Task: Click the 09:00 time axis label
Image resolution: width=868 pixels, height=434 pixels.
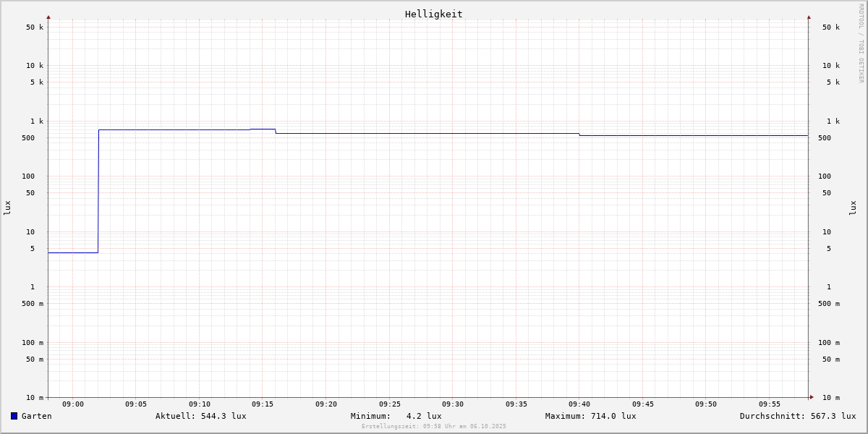Action: [x=73, y=404]
